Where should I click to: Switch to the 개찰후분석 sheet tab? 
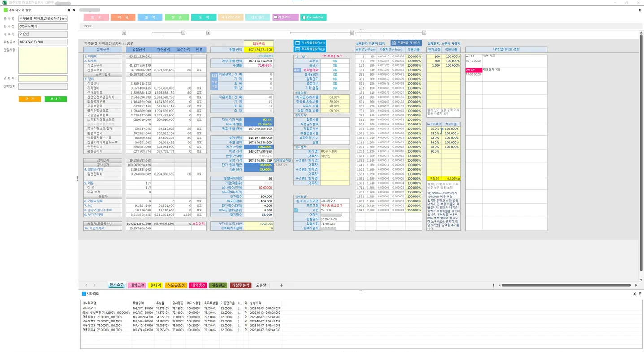click(241, 285)
